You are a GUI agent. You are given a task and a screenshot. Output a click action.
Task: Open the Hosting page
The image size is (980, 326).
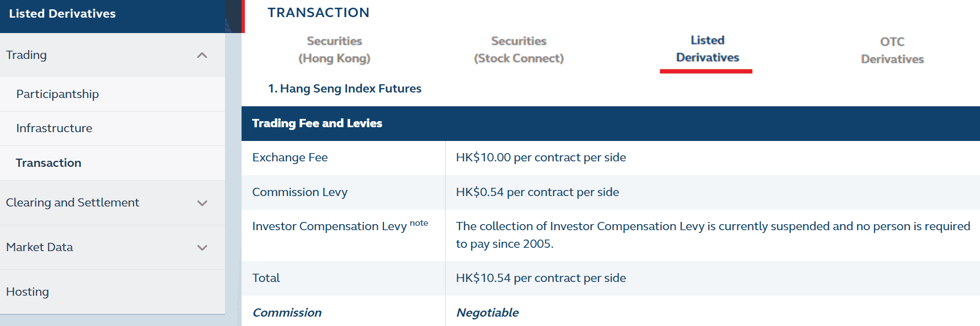pos(27,291)
